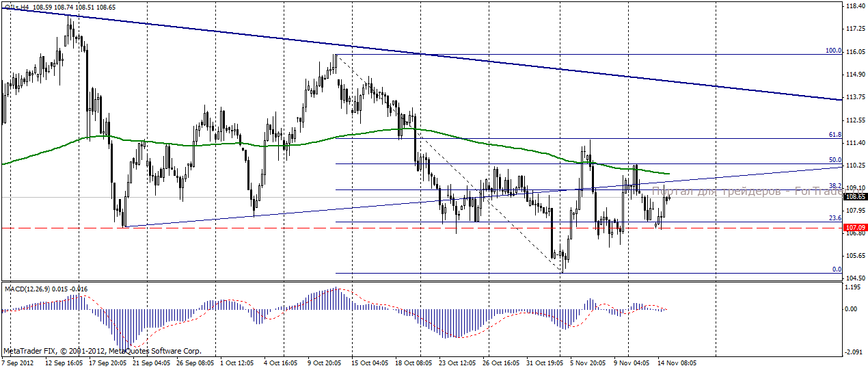Click the 106.80 price axis value

854,233
